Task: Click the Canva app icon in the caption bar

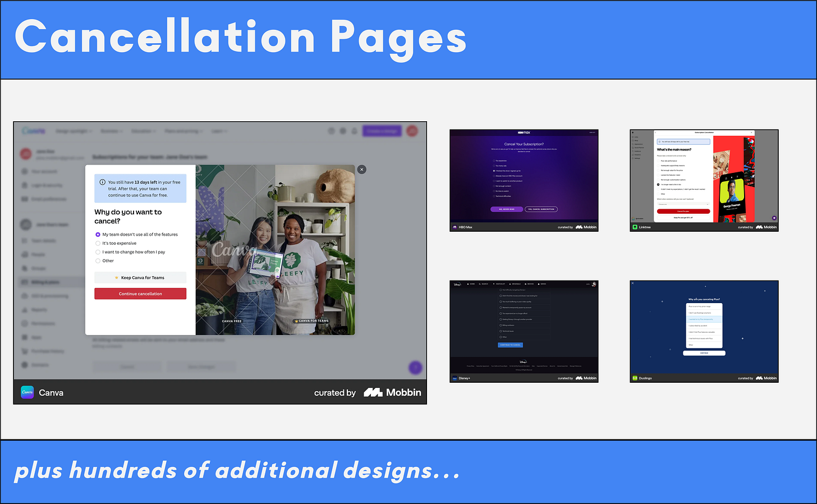Action: (27, 392)
